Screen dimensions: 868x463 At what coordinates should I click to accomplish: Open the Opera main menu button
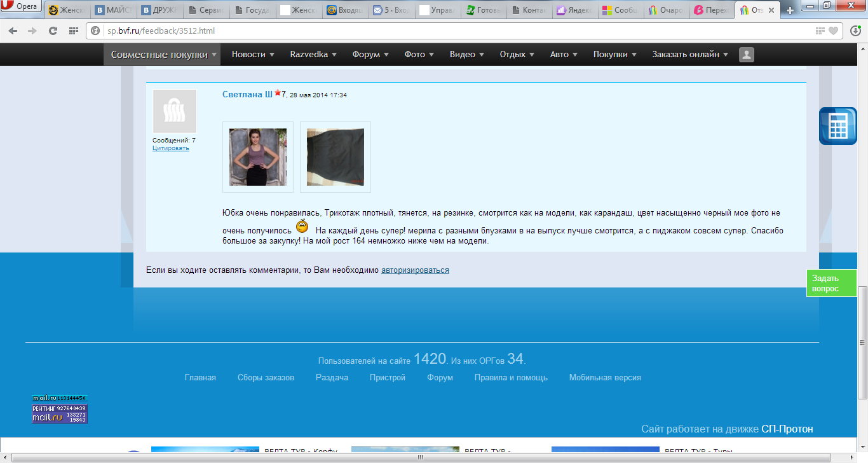pos(22,6)
